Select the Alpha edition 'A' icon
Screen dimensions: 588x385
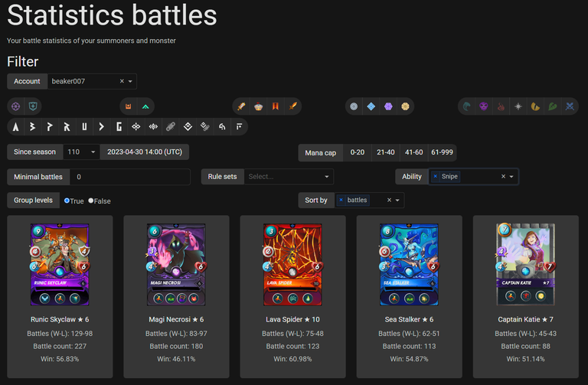pyautogui.click(x=16, y=127)
